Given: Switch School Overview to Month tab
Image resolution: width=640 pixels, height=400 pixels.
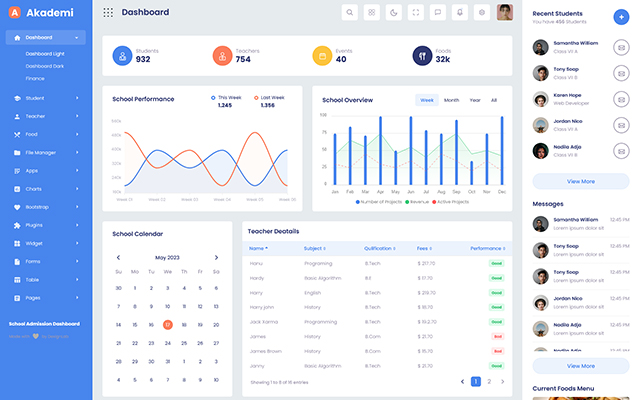Looking at the screenshot, I should (451, 100).
